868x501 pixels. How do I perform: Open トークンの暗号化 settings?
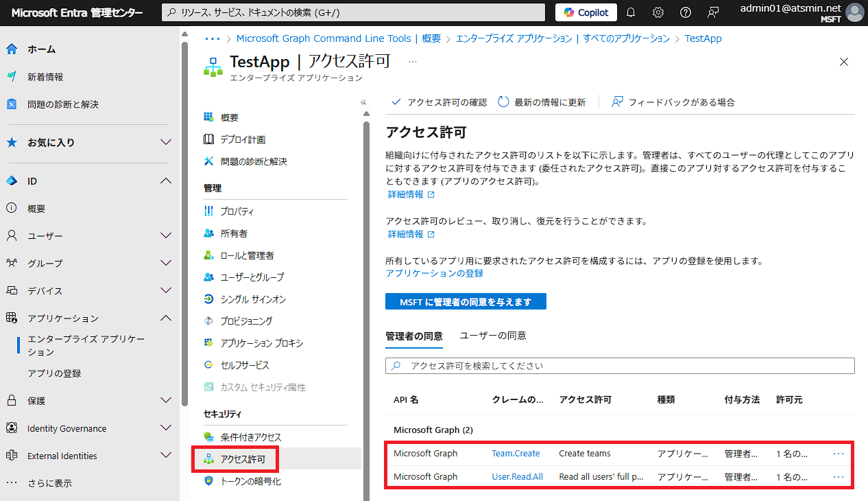click(x=251, y=481)
